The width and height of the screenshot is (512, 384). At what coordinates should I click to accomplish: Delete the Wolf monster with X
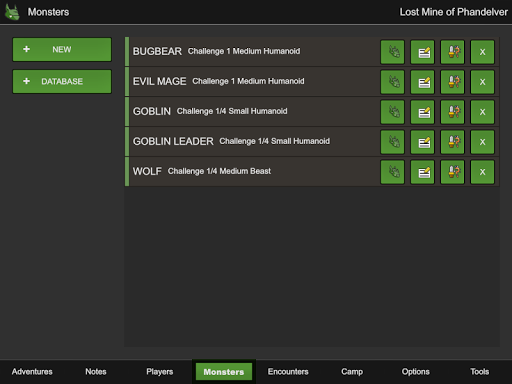click(482, 172)
